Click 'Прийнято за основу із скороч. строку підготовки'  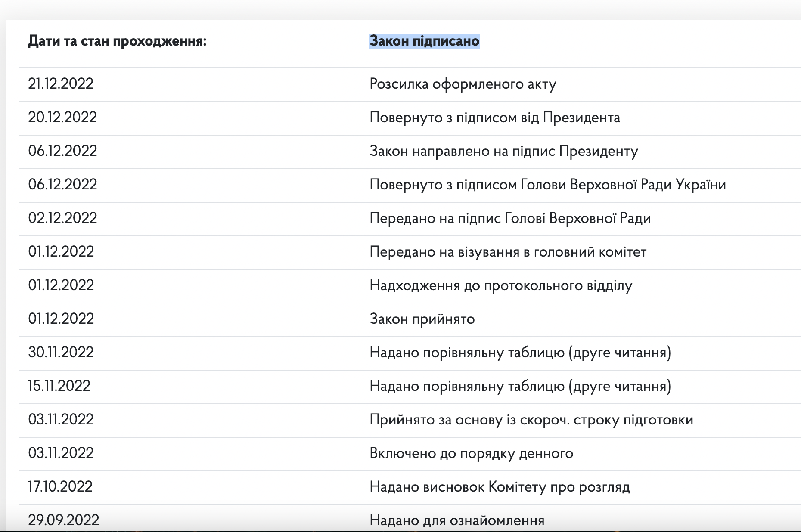tap(531, 420)
